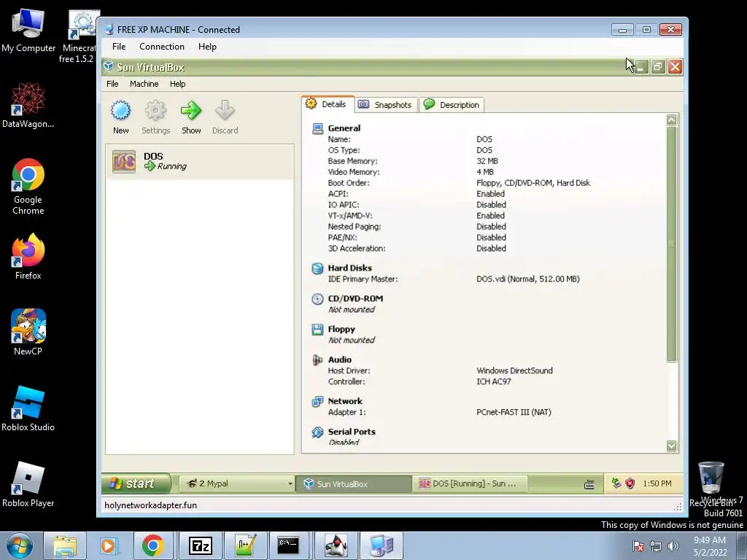Click the Windows 7 Start orb
Screen dimensions: 747x560
[x=20, y=545]
